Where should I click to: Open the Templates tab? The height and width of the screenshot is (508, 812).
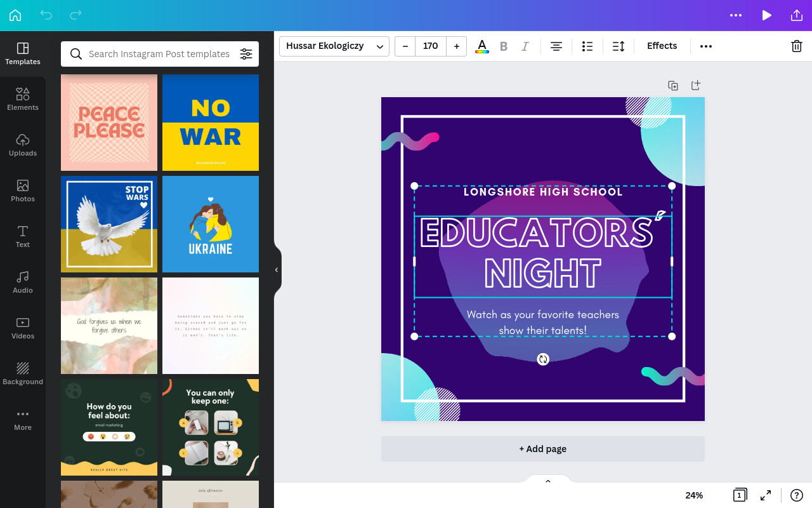point(23,54)
